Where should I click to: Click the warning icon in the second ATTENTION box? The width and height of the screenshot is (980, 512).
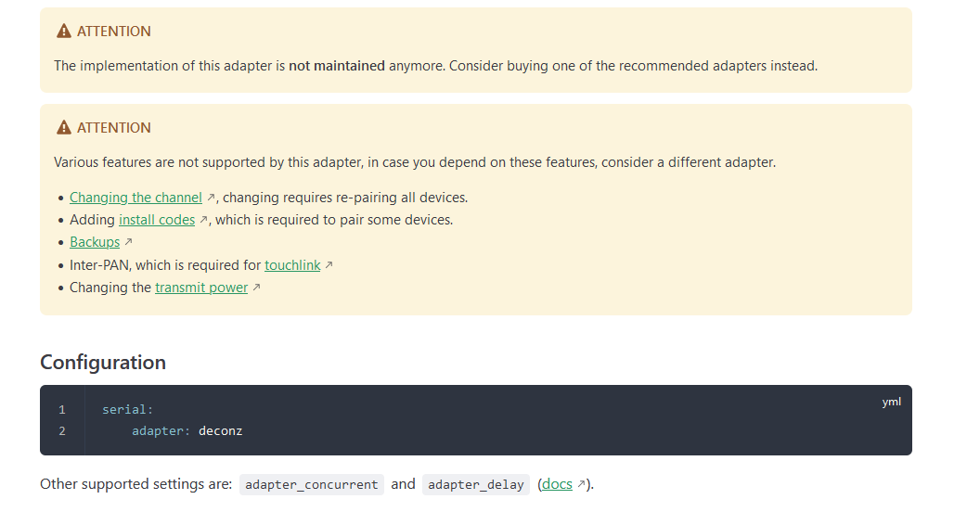pyautogui.click(x=64, y=128)
